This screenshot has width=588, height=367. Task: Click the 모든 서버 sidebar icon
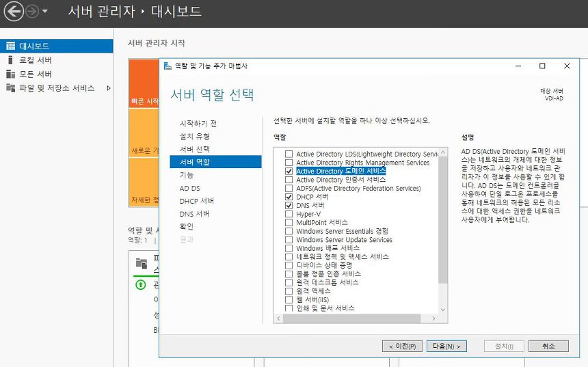pyautogui.click(x=10, y=74)
